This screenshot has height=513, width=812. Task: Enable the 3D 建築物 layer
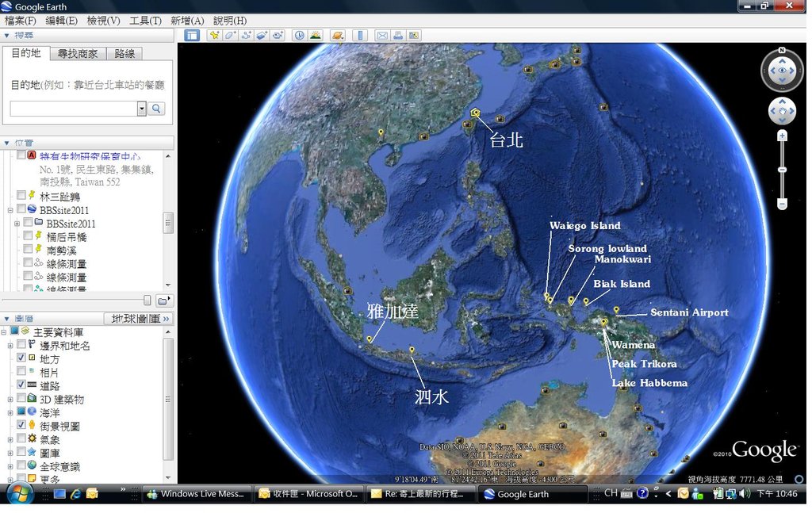click(21, 398)
